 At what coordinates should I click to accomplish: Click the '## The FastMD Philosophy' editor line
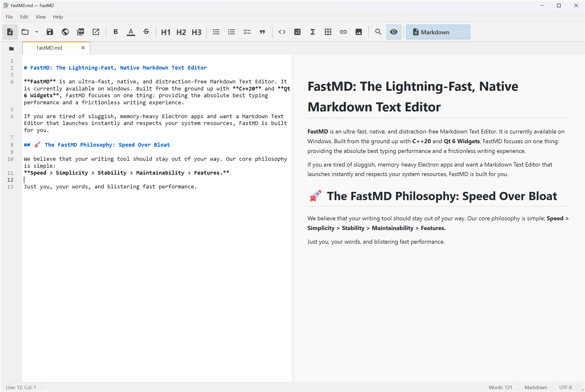(x=97, y=145)
